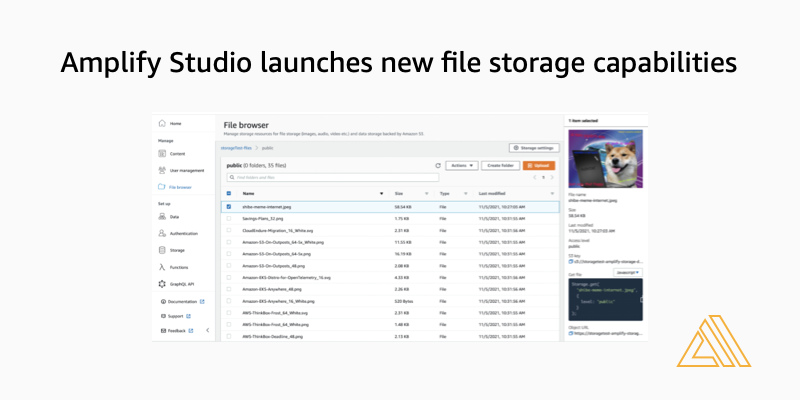The height and width of the screenshot is (400, 800).
Task: Open the Data model icon in sidebar
Action: click(162, 217)
